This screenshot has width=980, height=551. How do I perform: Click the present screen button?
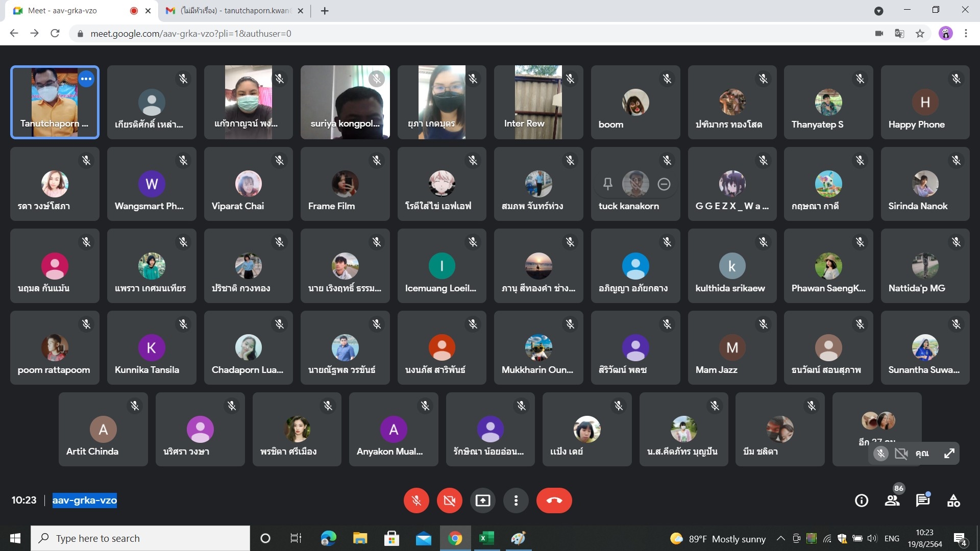pyautogui.click(x=482, y=500)
